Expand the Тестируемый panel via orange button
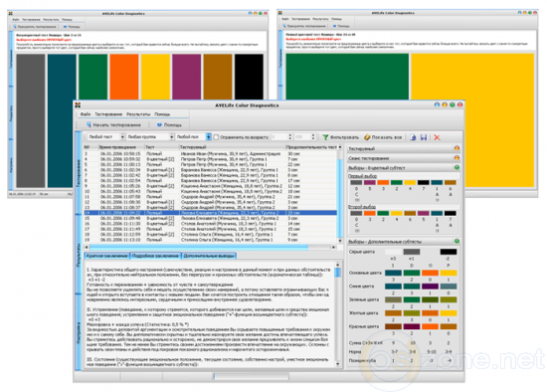547x392 pixels. [456, 148]
